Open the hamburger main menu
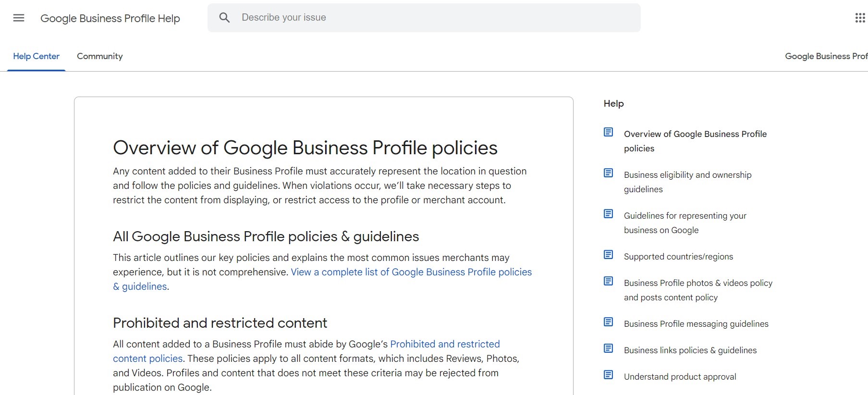Viewport: 868px width, 395px height. (x=19, y=18)
